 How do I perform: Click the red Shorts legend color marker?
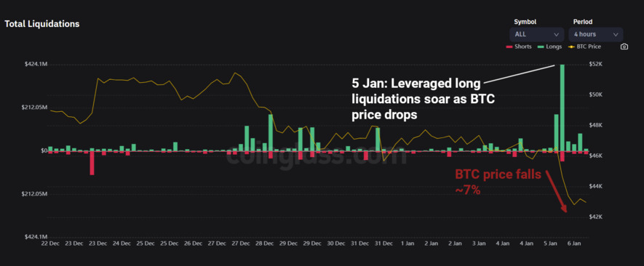(509, 47)
